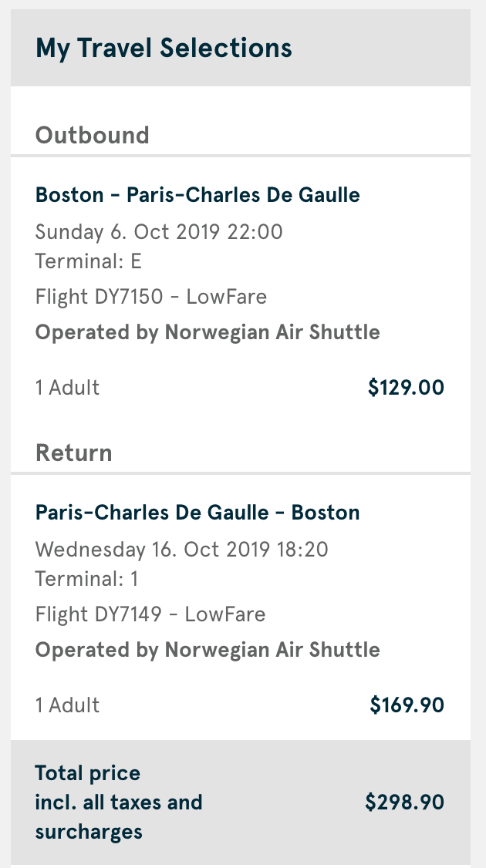This screenshot has height=868, width=486.
Task: Click the My Travel Selections header
Action: click(x=164, y=49)
